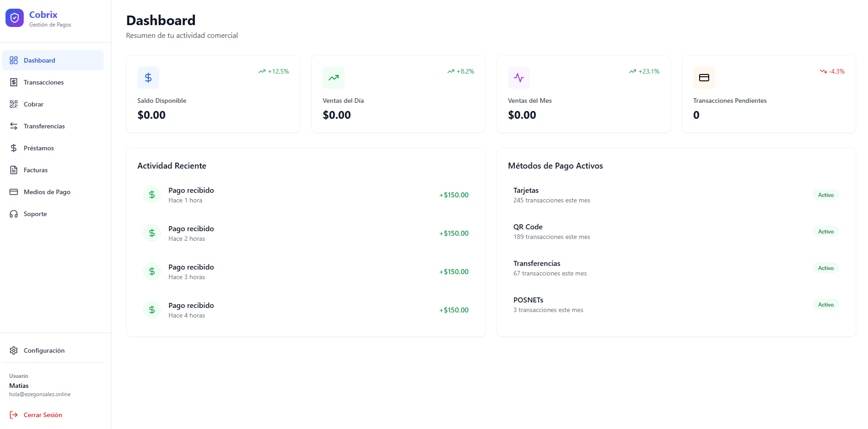Click Cerrar Sesión to log out
This screenshot has width=868, height=429.
point(42,415)
